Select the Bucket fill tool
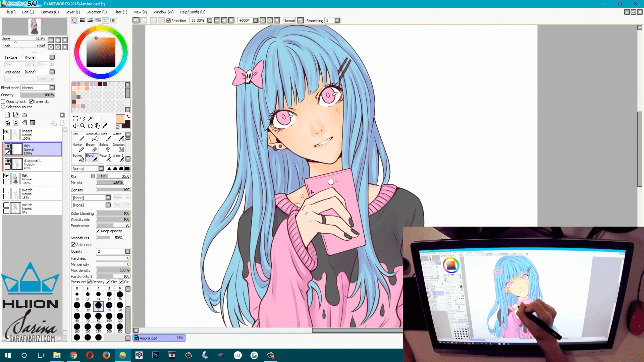The width and height of the screenshot is (644, 362). click(78, 158)
